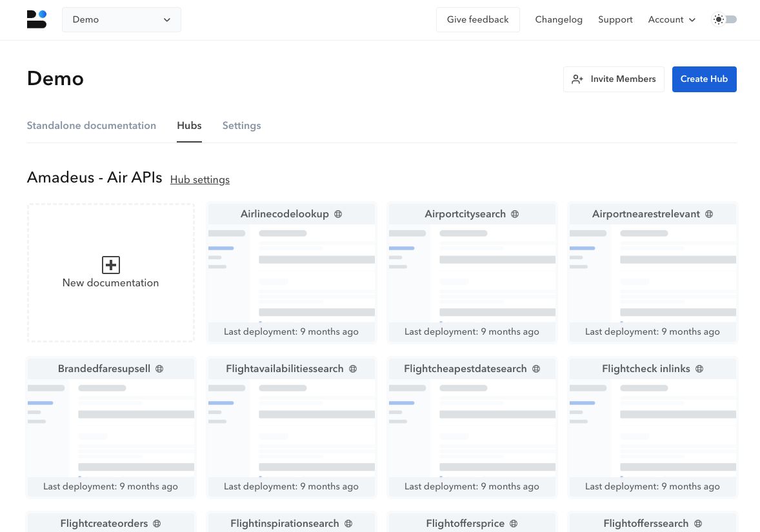The image size is (760, 532).
Task: Open the Changelog page
Action: pos(559,19)
